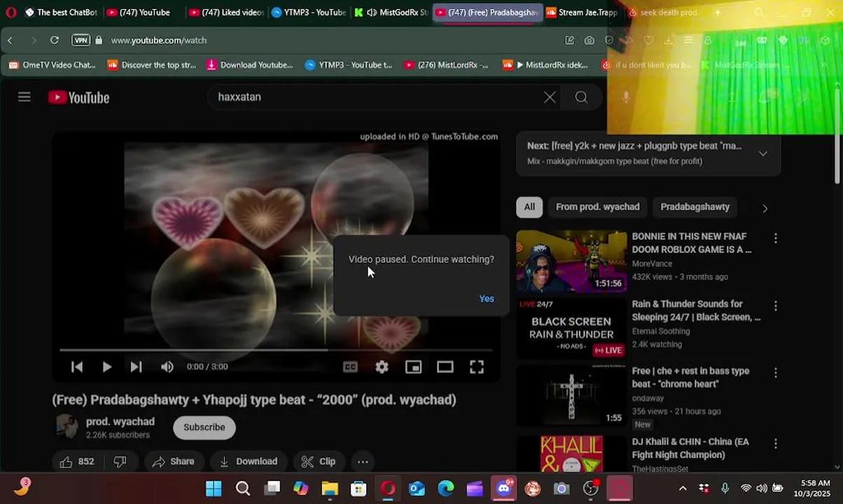
Task: Open the Discover the top str... bookmark
Action: pyautogui.click(x=152, y=65)
